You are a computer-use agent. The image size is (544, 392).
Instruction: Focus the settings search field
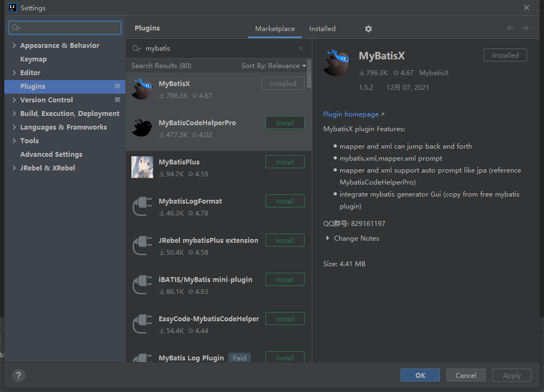coord(65,28)
